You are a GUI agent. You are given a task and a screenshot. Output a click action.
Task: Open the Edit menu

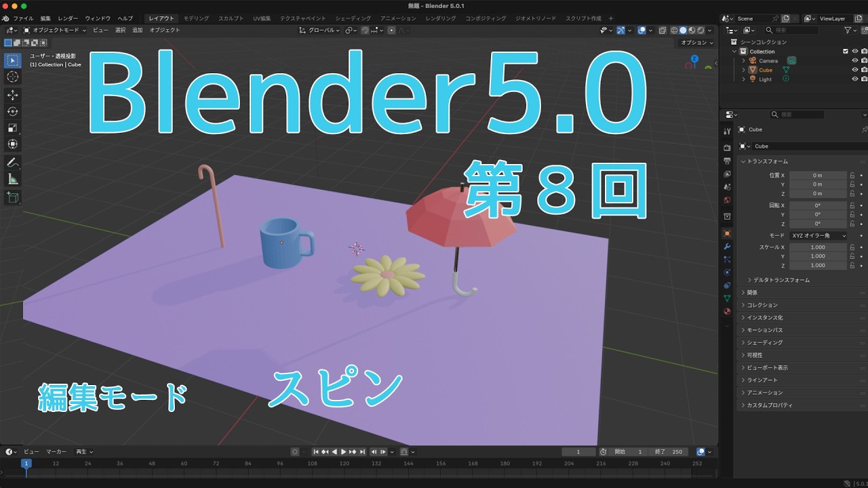click(45, 18)
